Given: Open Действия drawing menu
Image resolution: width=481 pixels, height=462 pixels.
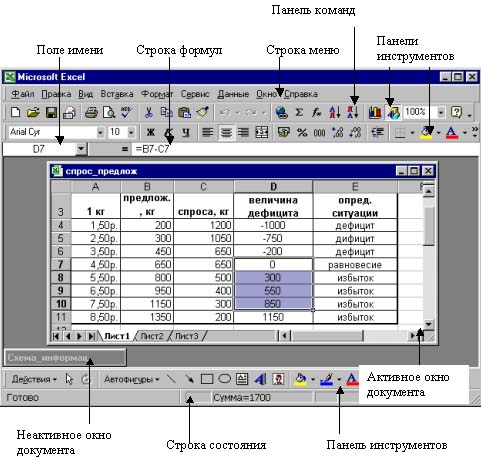Looking at the screenshot, I should (34, 379).
